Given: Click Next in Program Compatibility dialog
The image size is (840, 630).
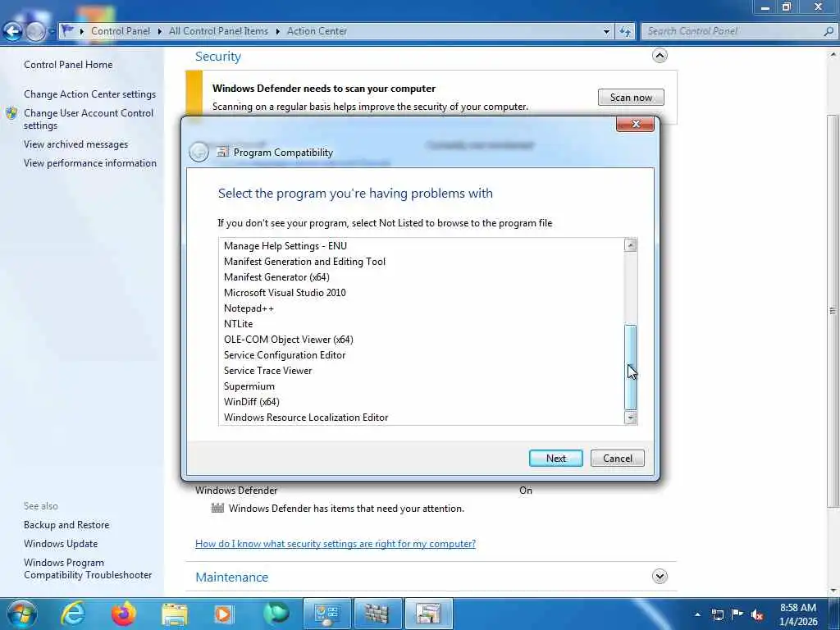Looking at the screenshot, I should click(556, 458).
